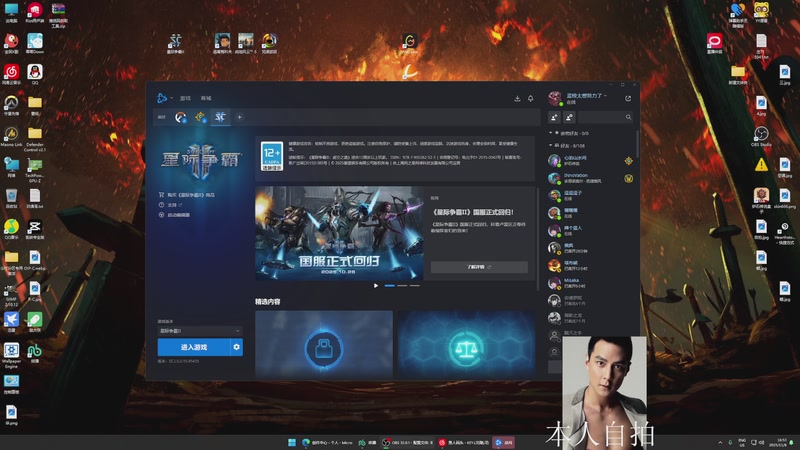Click the add friend icon

click(x=555, y=117)
